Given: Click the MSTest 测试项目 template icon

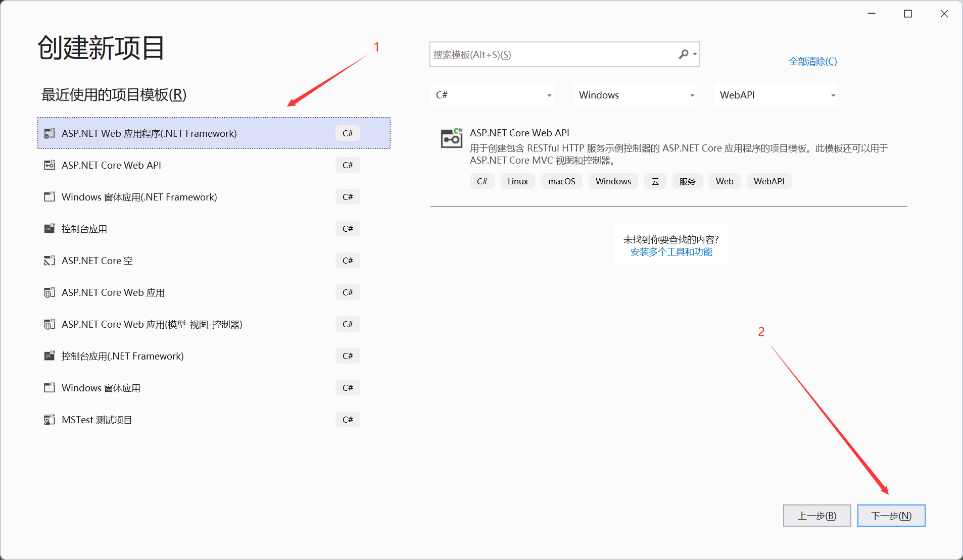Looking at the screenshot, I should 49,420.
